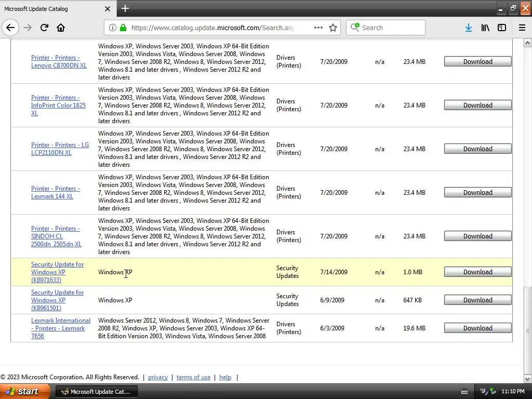Click Windows XP product in KB961501 row
Viewport: 532px width, 399px height.
tap(115, 300)
